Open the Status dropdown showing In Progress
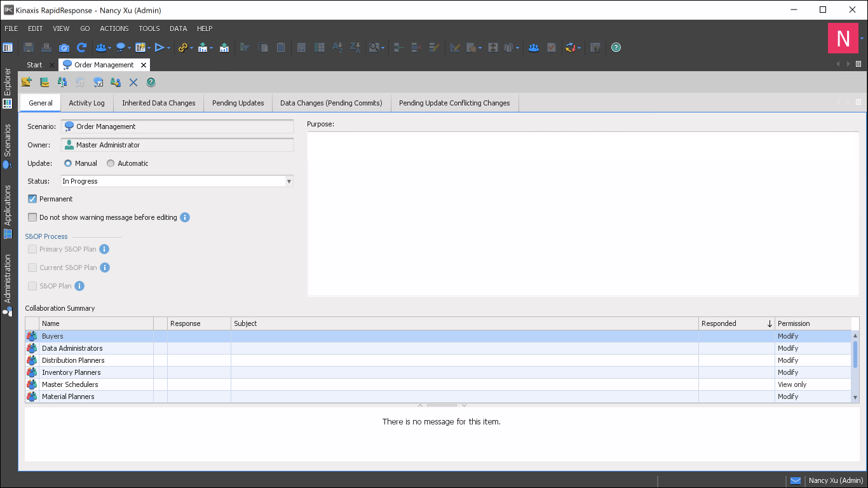This screenshot has width=868, height=488. [177, 181]
